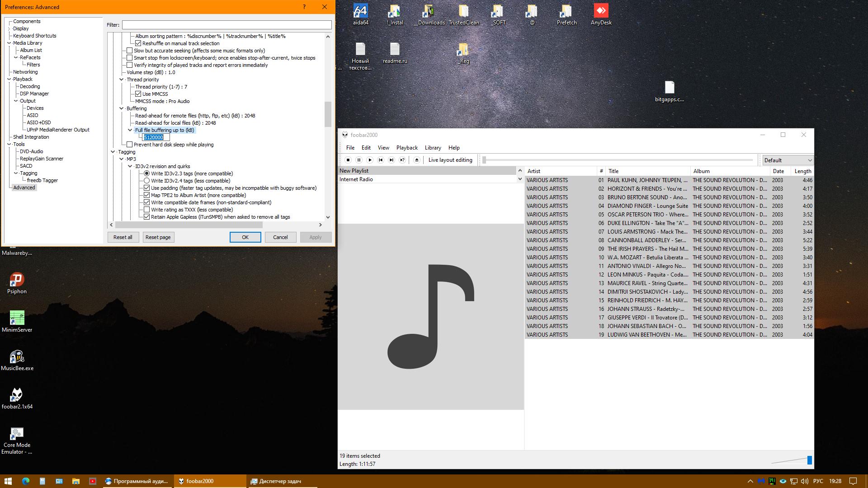
Task: Open the Playback menu
Action: (x=407, y=148)
